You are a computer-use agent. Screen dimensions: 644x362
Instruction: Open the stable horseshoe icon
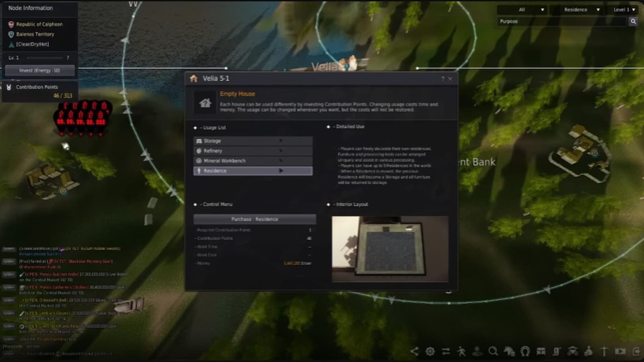524,351
